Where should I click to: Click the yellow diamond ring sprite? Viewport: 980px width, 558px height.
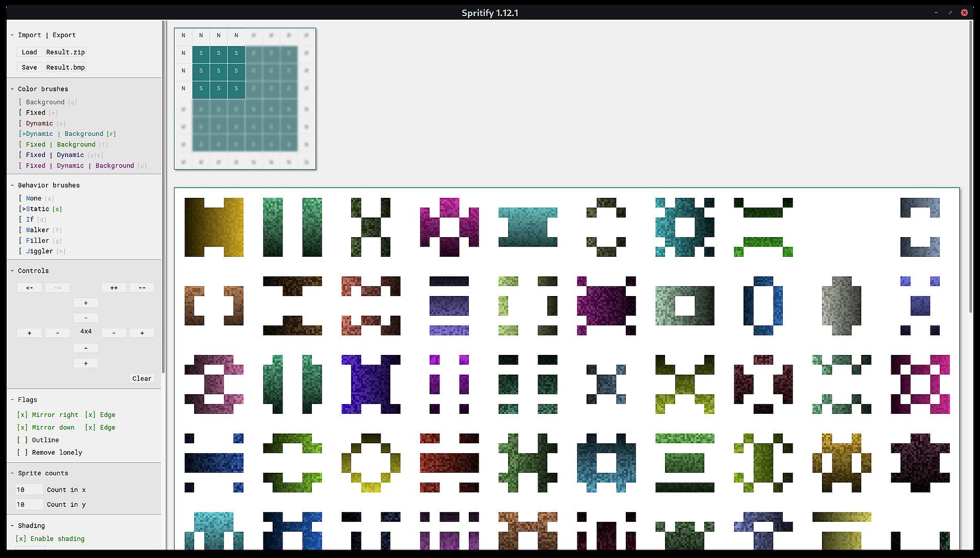click(371, 463)
